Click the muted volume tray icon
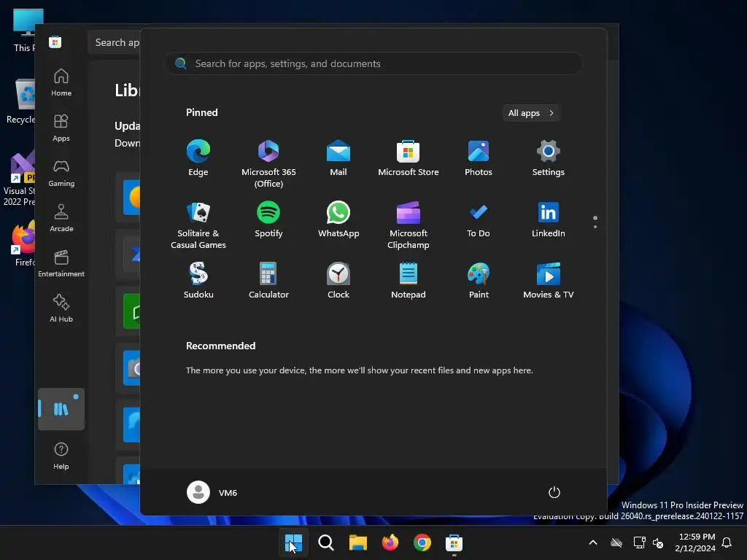The height and width of the screenshot is (560, 747). [658, 542]
